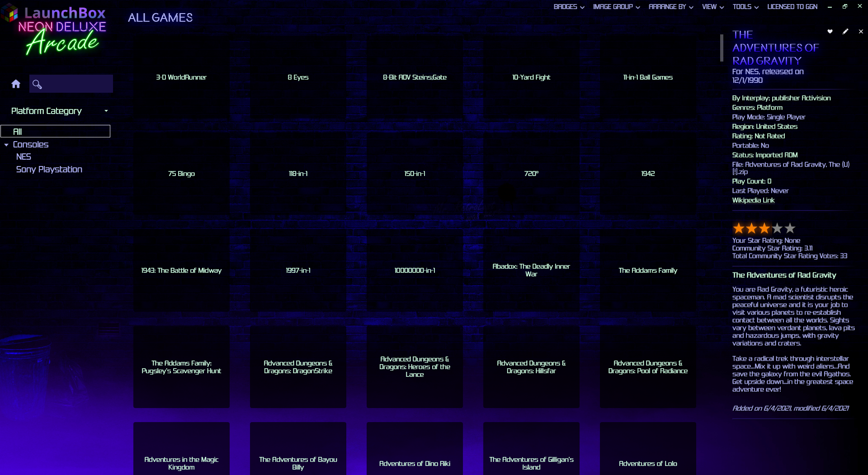Rate the game two stars
This screenshot has width=868, height=475.
(751, 228)
